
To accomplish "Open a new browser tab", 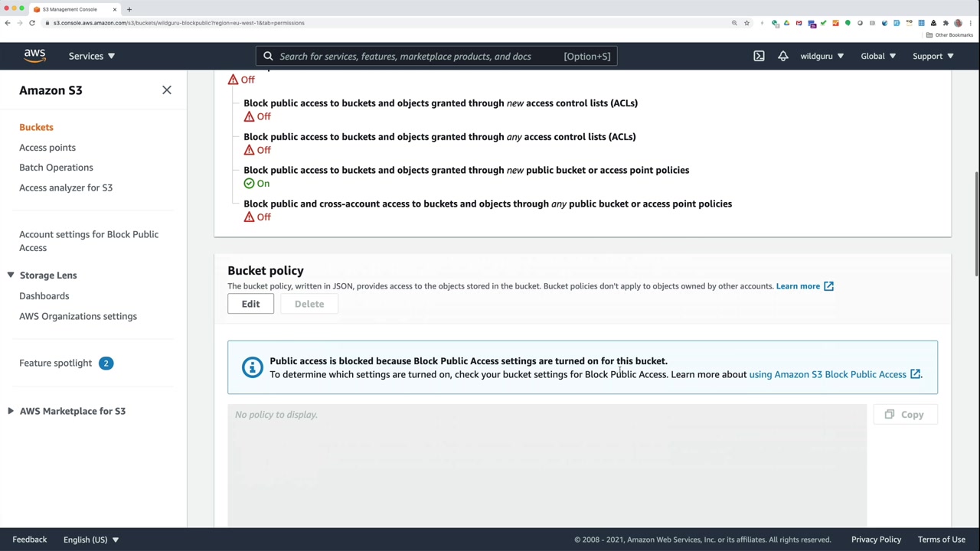I will coord(129,9).
